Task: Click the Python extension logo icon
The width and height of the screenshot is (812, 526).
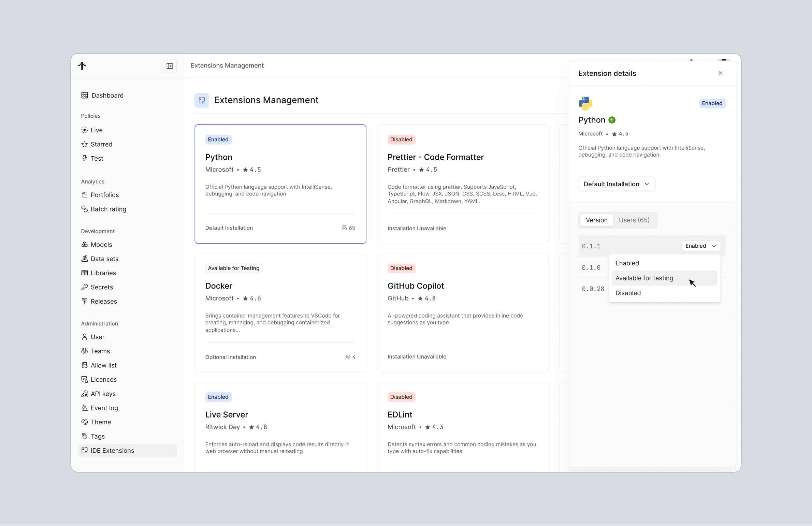Action: (585, 103)
